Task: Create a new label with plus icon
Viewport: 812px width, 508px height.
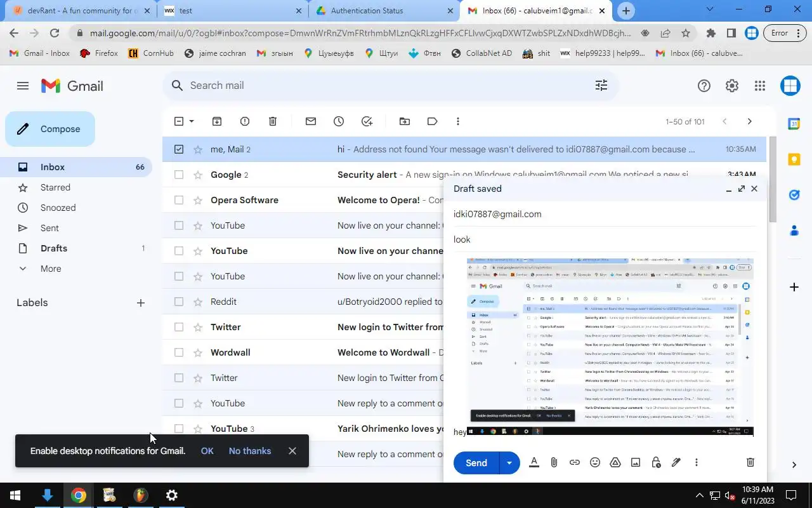Action: coord(141,303)
